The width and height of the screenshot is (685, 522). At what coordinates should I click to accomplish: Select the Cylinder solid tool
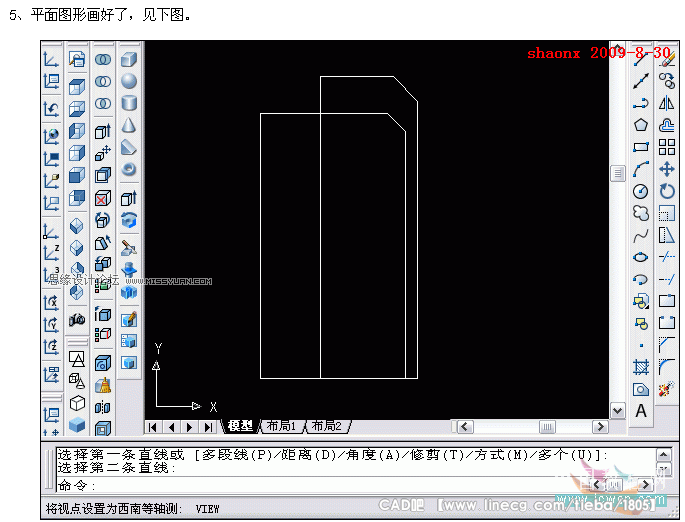pyautogui.click(x=128, y=104)
